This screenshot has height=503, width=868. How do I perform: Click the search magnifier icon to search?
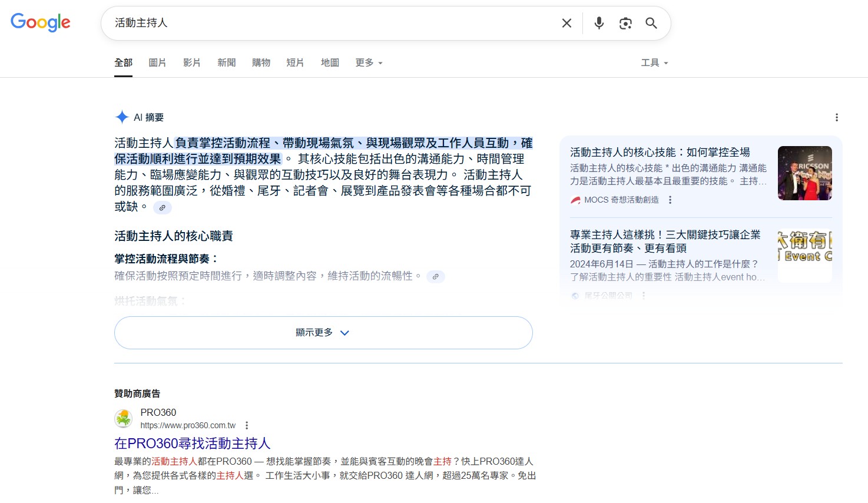651,23
